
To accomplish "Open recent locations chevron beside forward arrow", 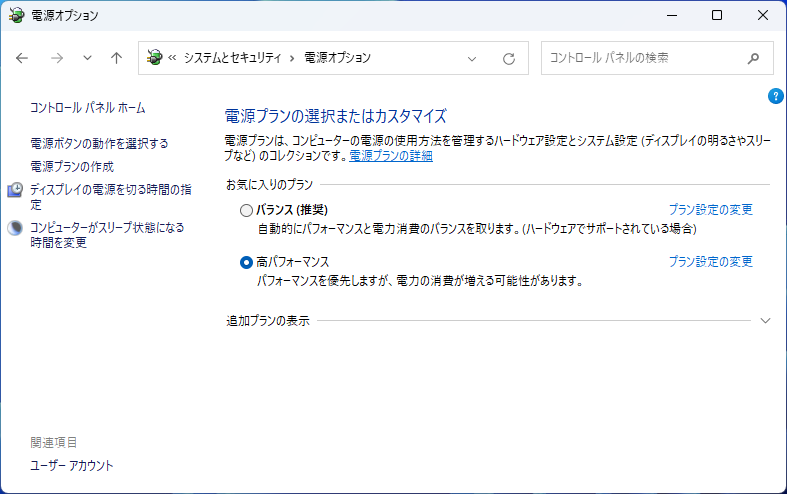I will (x=87, y=58).
